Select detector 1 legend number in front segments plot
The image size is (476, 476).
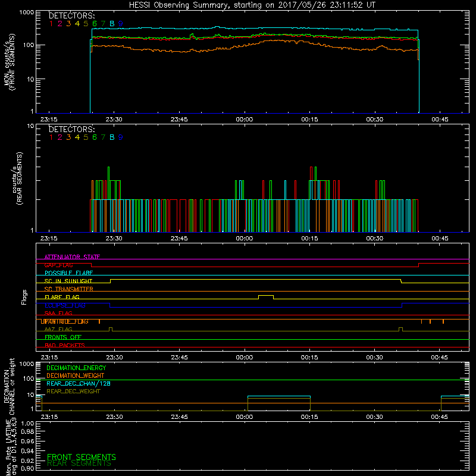pyautogui.click(x=51, y=24)
